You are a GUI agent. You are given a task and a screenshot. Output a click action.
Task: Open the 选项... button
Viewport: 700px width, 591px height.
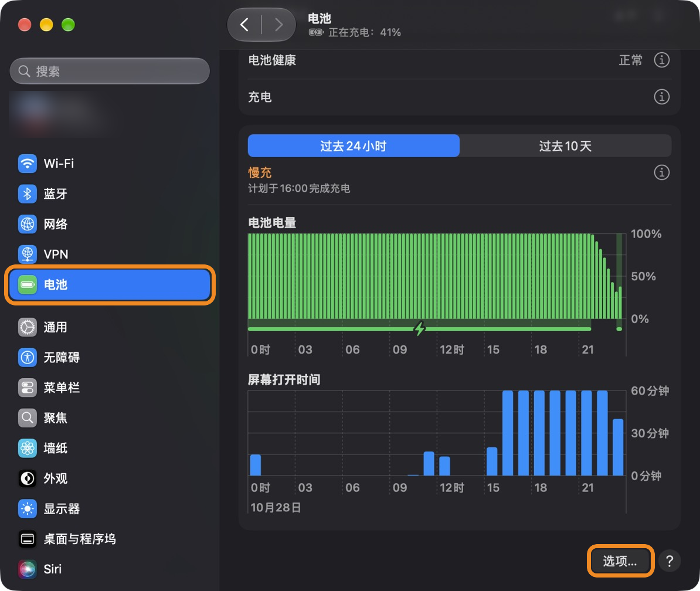[x=620, y=561]
